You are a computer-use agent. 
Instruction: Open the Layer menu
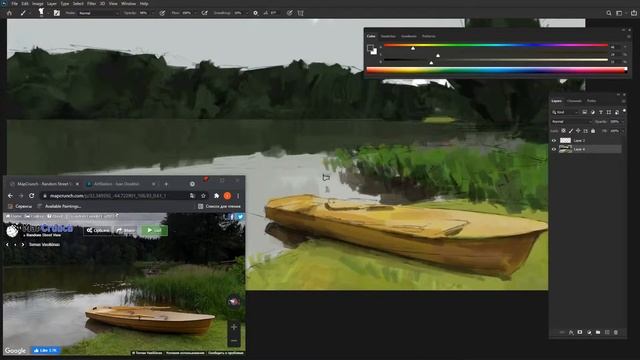[52, 4]
